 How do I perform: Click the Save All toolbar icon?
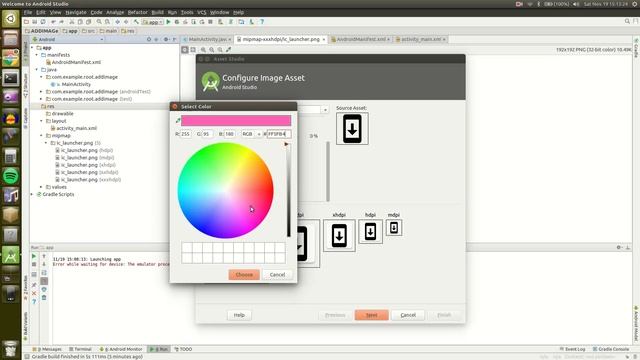pyautogui.click(x=35, y=22)
